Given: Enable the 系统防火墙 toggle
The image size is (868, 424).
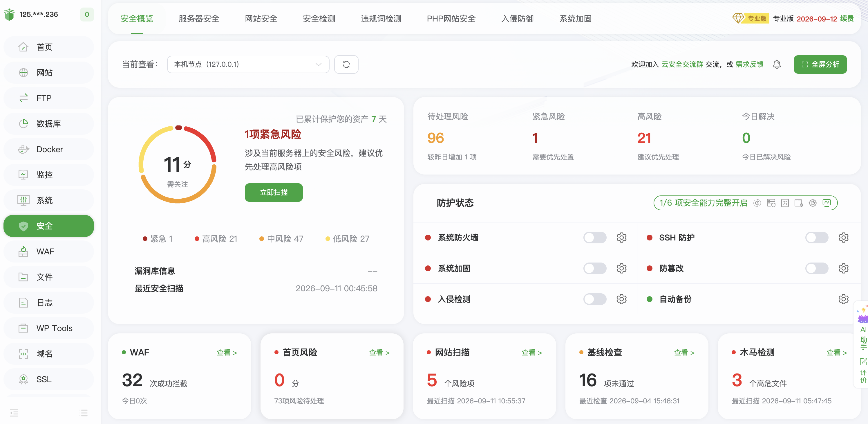Looking at the screenshot, I should (x=595, y=238).
